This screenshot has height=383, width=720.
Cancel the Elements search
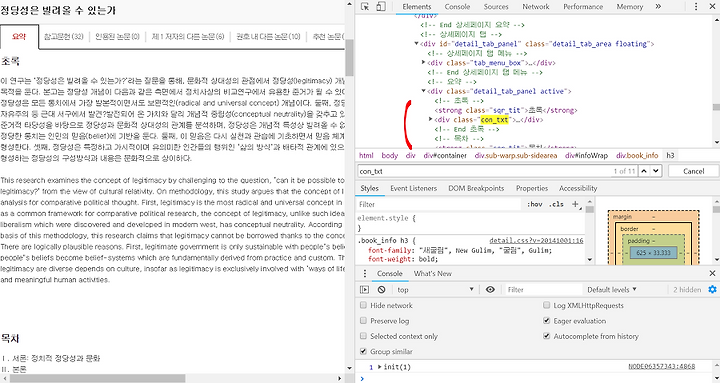pyautogui.click(x=693, y=171)
